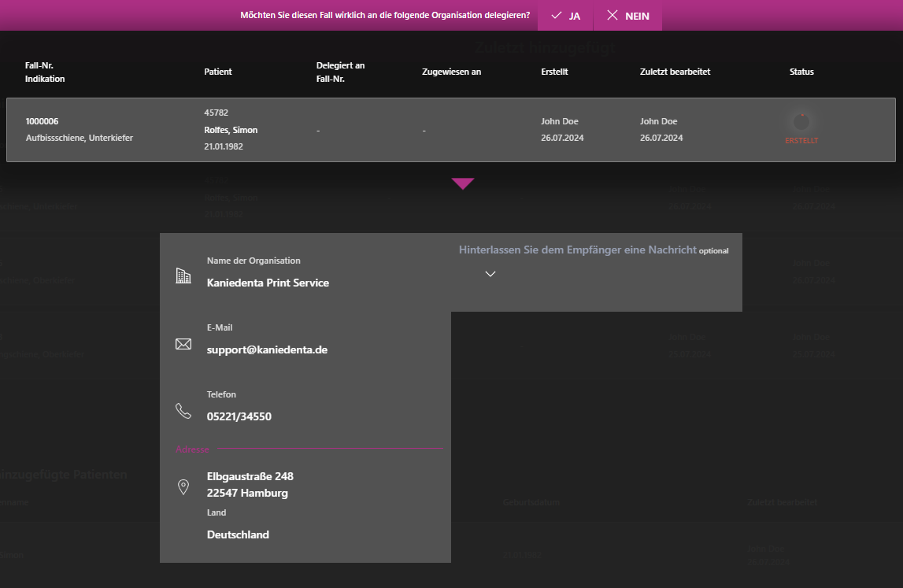This screenshot has width=903, height=588.
Task: Click the checkmark icon beside JA
Action: click(x=557, y=16)
